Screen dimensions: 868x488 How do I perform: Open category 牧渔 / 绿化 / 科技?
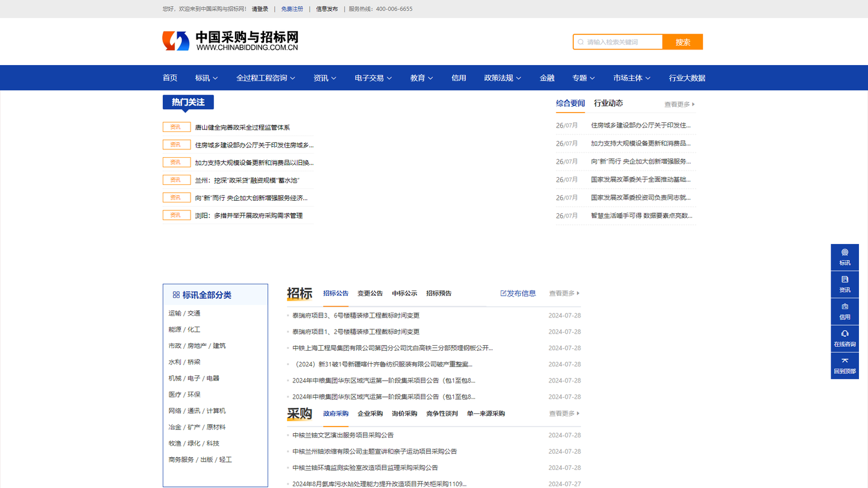[x=194, y=443]
